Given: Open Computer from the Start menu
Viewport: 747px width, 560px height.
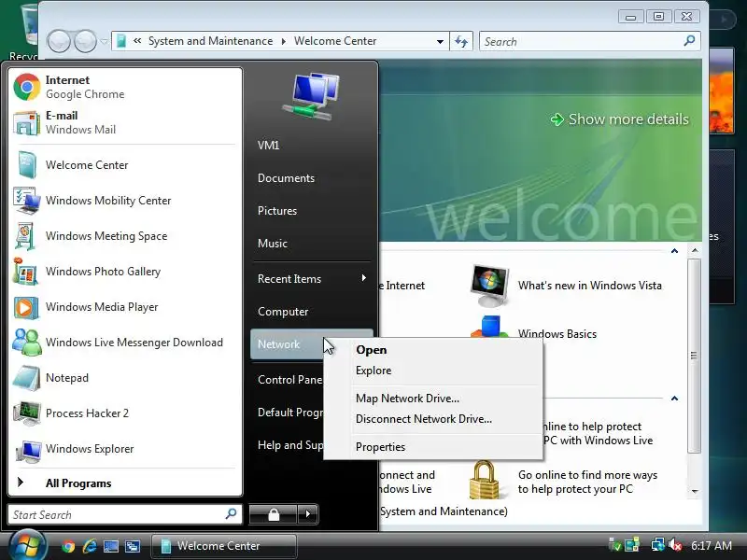Looking at the screenshot, I should tap(311, 312).
